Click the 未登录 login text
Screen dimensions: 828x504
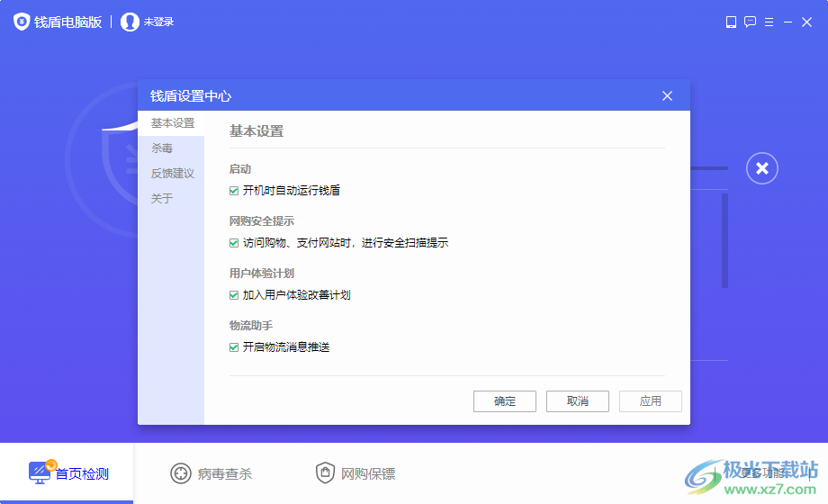(159, 22)
